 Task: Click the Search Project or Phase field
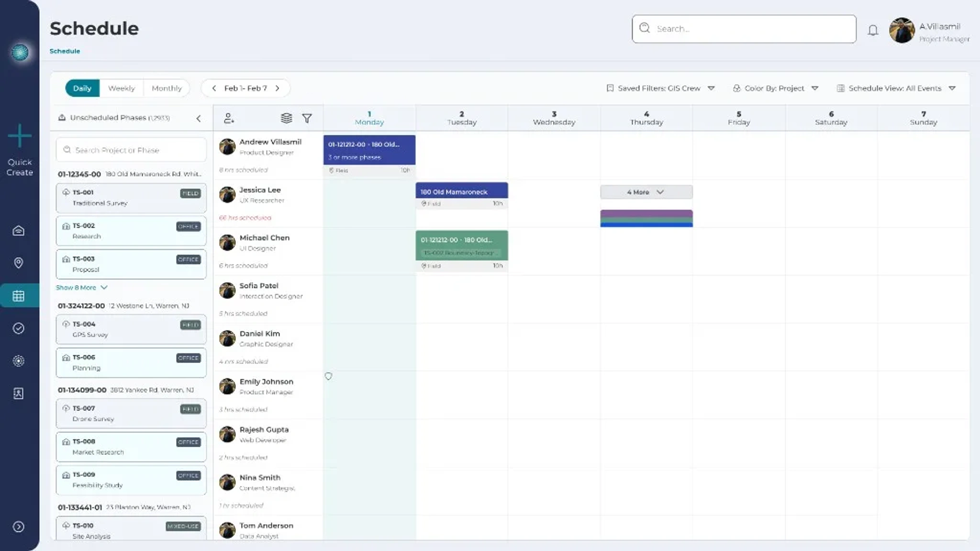tap(131, 150)
